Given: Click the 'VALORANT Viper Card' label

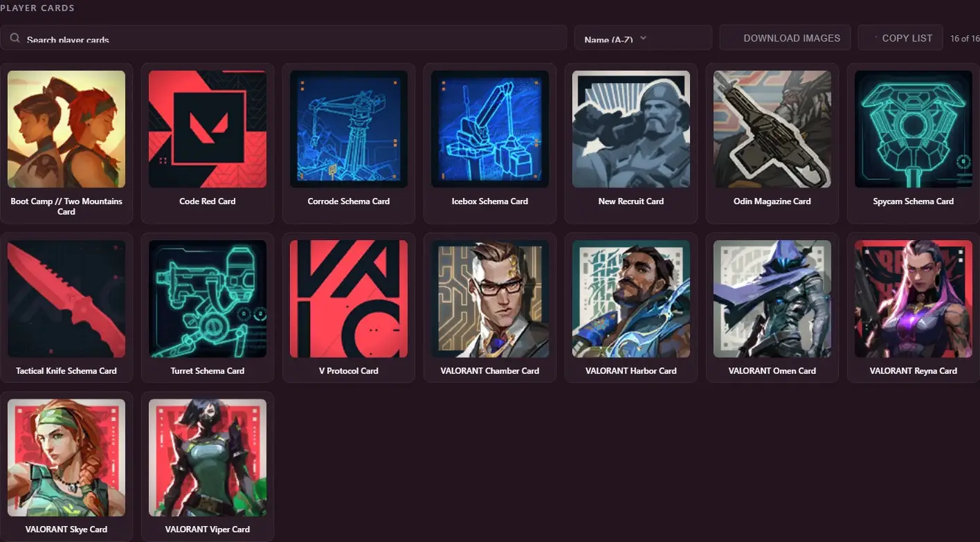Looking at the screenshot, I should (208, 530).
